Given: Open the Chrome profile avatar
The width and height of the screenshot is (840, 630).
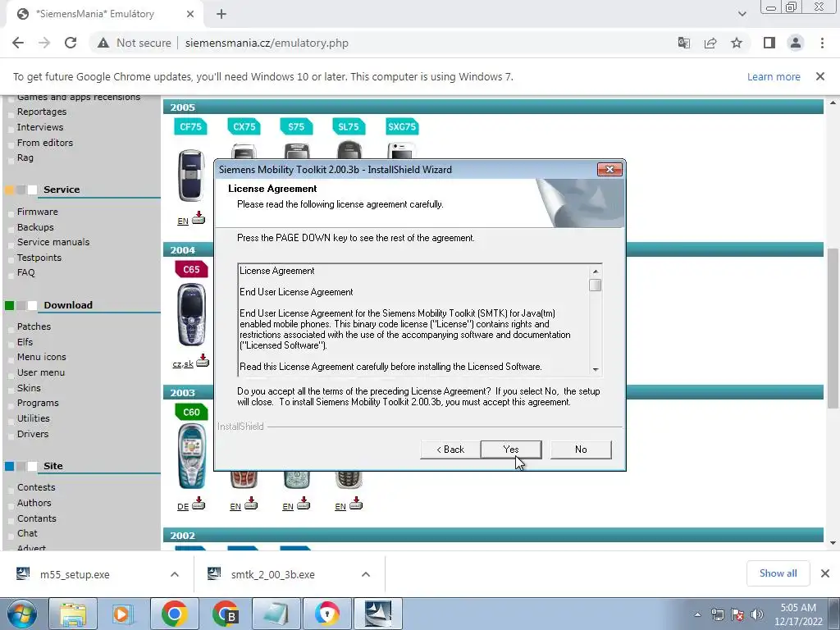Looking at the screenshot, I should coord(796,43).
